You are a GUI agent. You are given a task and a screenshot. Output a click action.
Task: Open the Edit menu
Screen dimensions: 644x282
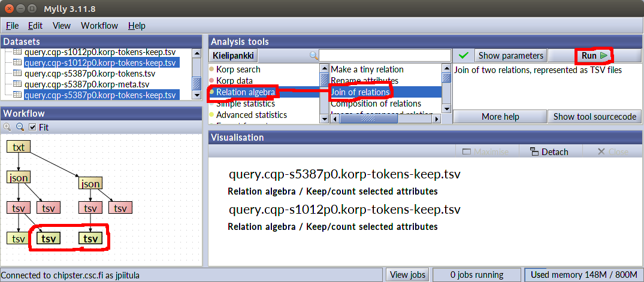pyautogui.click(x=35, y=26)
